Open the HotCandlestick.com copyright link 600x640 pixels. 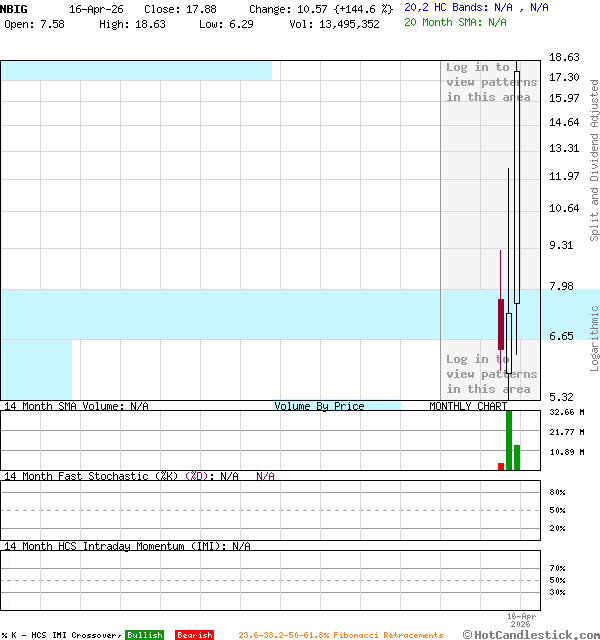point(531,634)
